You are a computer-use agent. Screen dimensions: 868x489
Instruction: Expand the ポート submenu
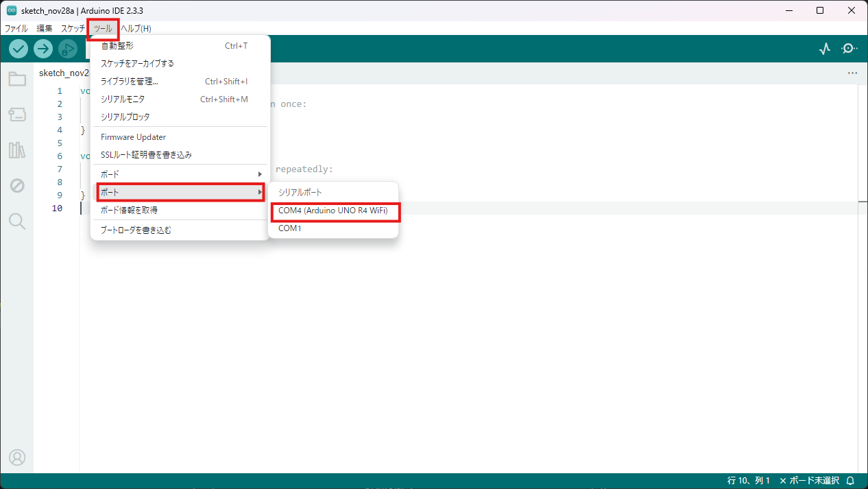coord(180,192)
